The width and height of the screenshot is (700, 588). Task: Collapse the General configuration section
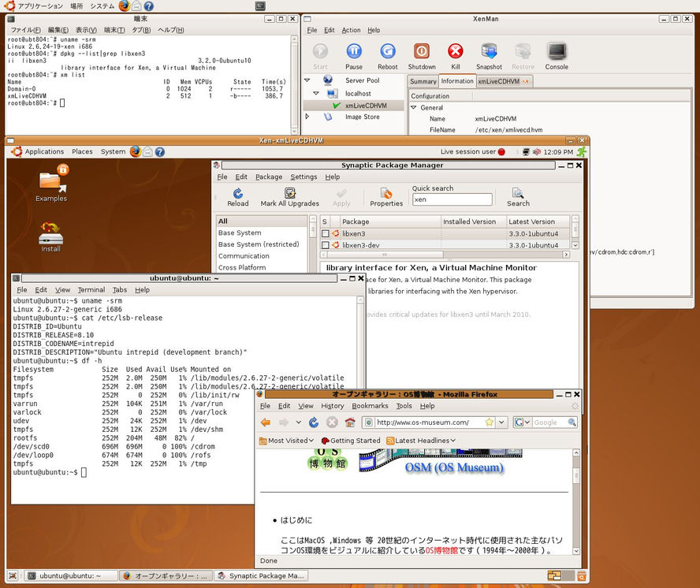pyautogui.click(x=413, y=108)
